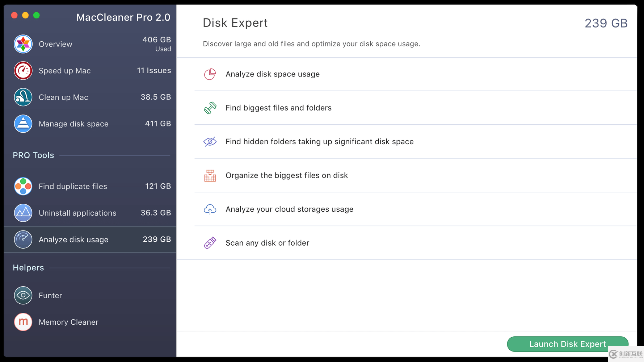Click the '36.3 GB' applications size
This screenshot has width=644, height=362.
coord(156,213)
